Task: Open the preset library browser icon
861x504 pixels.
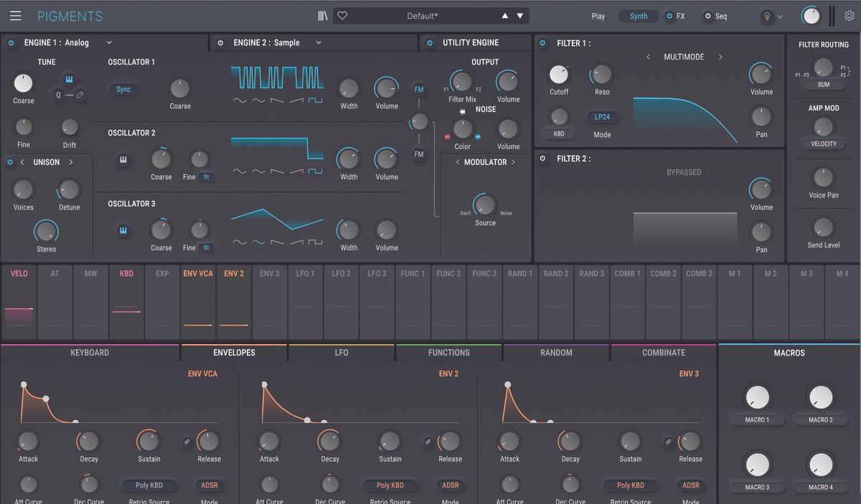Action: point(323,16)
